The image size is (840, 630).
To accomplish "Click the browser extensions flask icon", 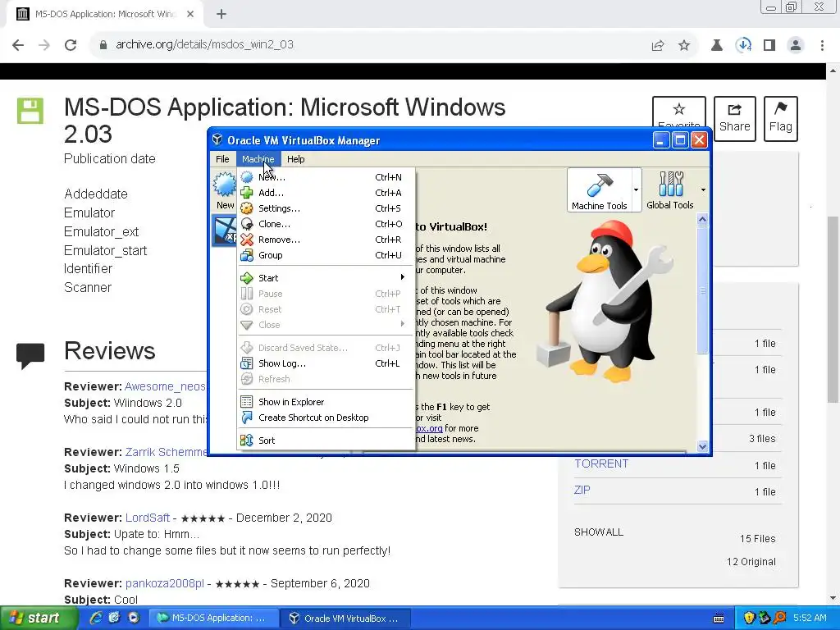I will click(x=717, y=45).
